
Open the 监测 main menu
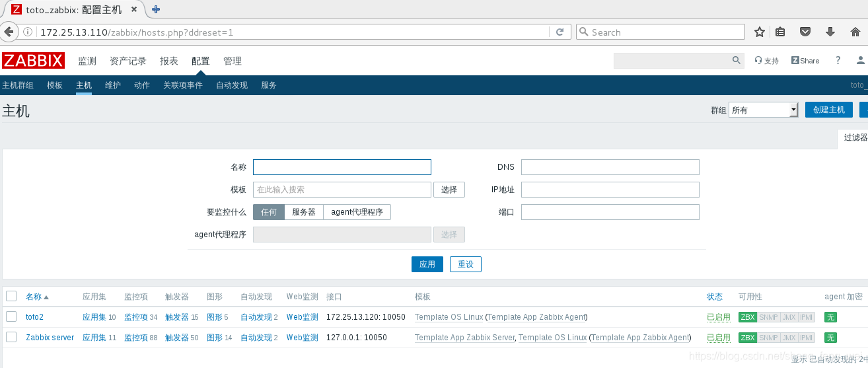(x=87, y=61)
